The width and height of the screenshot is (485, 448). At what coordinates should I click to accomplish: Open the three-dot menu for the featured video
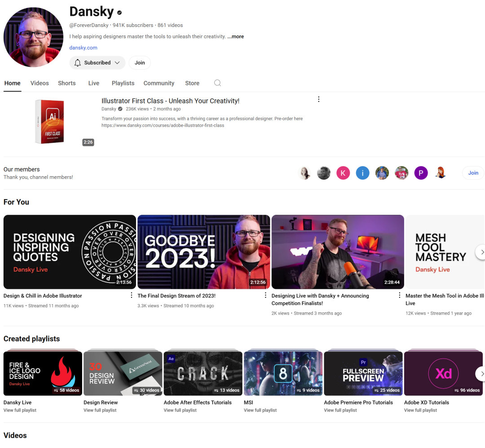point(318,99)
